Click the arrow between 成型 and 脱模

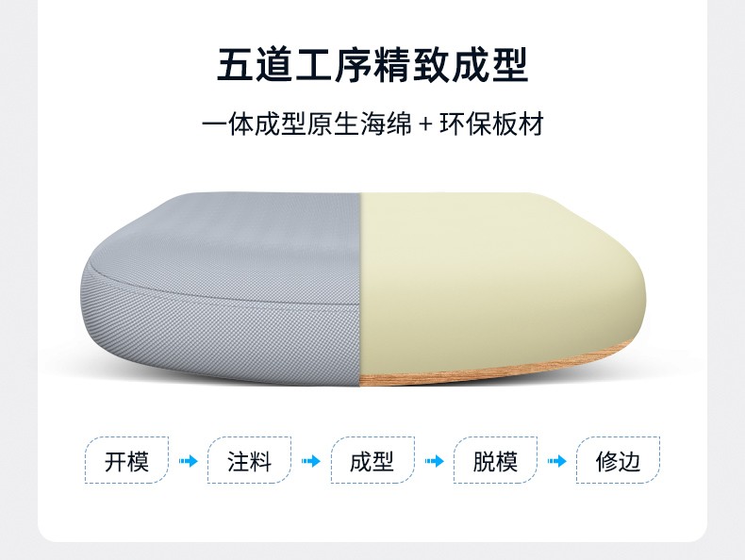434,461
